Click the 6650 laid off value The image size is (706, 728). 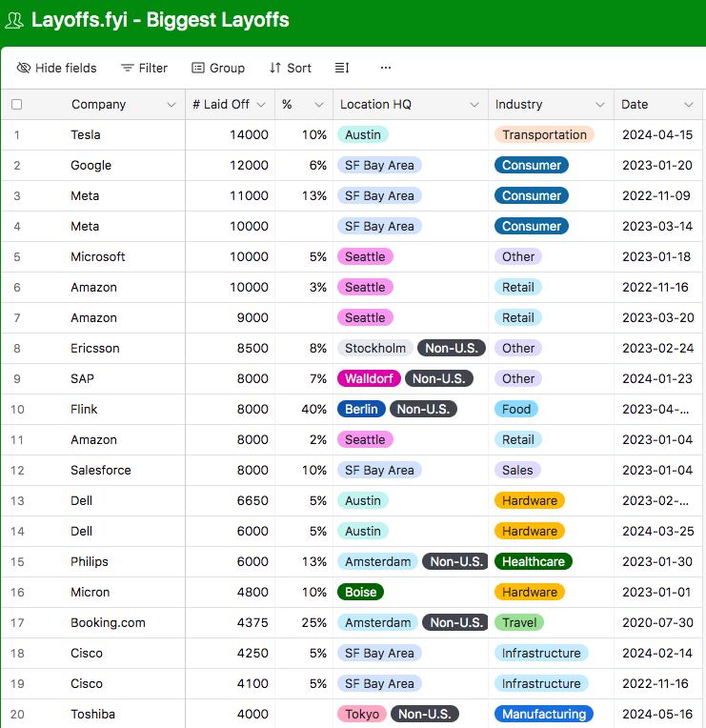[252, 500]
